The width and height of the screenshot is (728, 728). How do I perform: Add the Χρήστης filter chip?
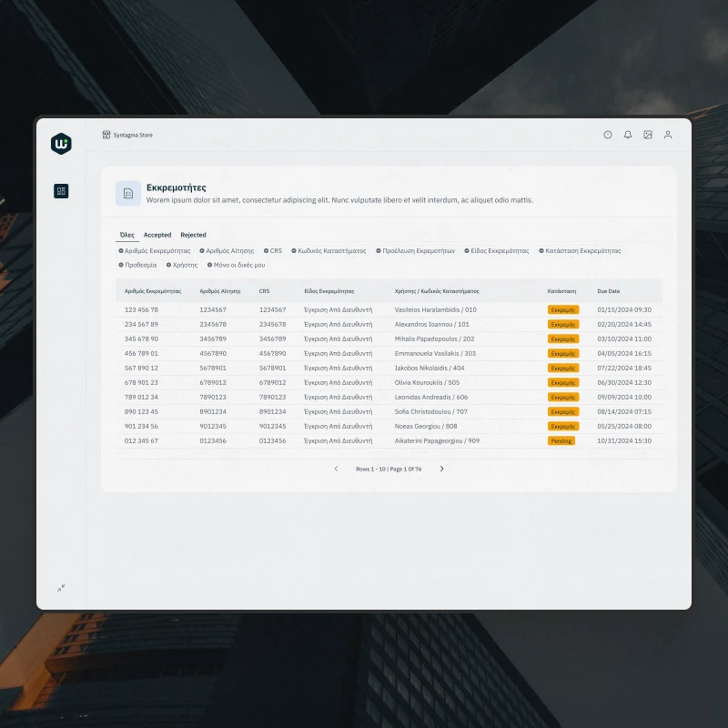(182, 265)
